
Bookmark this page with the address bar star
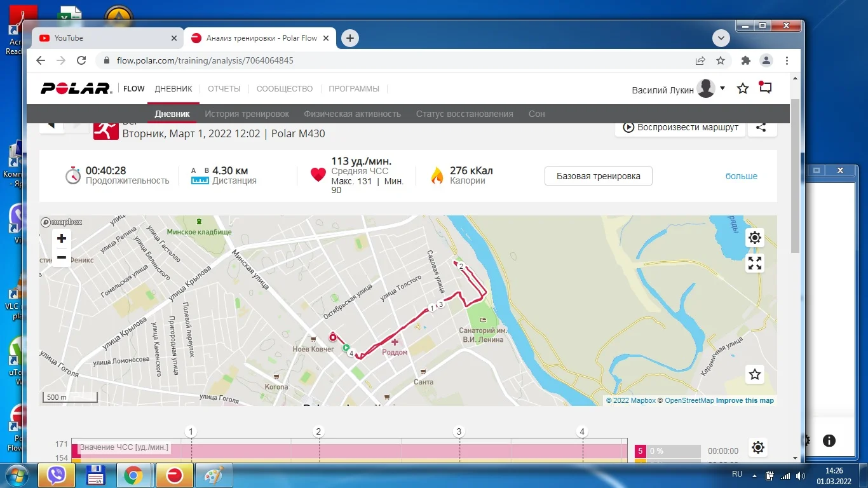pos(721,60)
